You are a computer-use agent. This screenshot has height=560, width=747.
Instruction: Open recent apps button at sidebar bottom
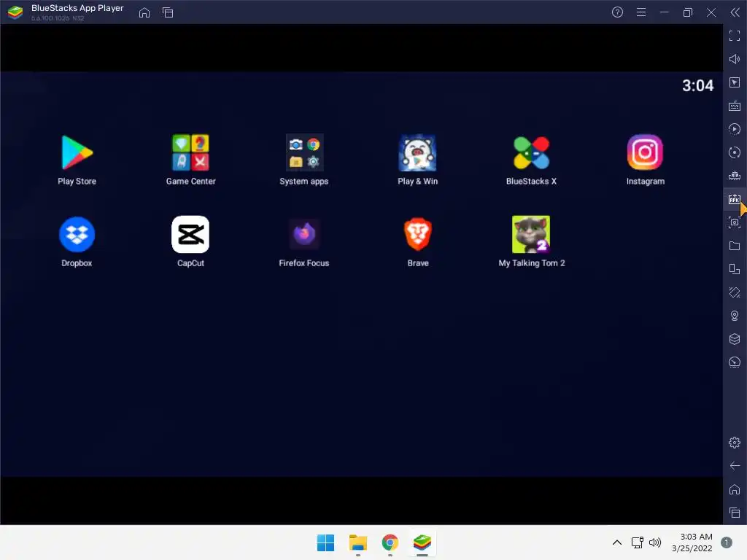[x=735, y=513]
